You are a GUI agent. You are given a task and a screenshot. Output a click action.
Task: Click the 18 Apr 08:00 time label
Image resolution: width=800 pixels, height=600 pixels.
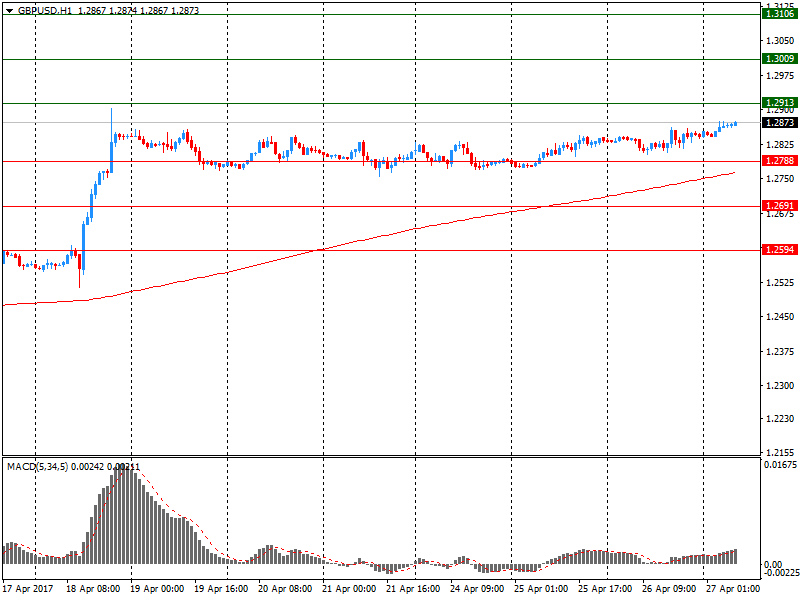click(x=93, y=589)
